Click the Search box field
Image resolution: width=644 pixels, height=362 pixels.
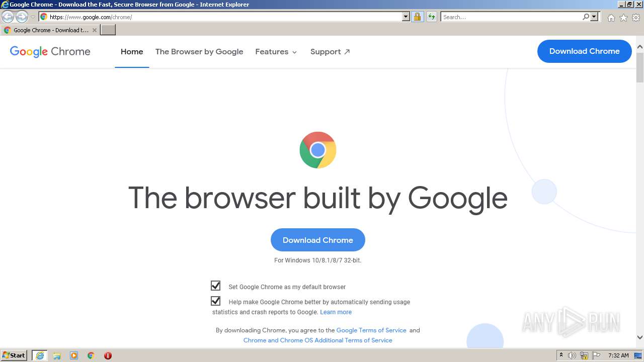click(x=511, y=17)
